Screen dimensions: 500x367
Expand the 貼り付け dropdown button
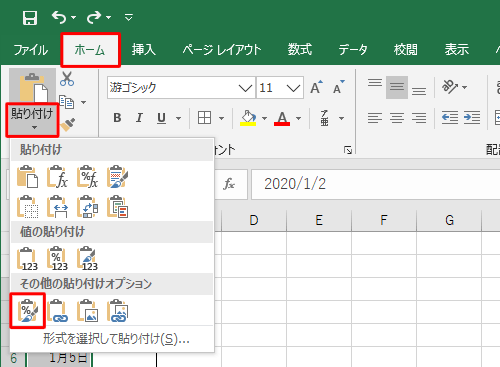[32, 120]
